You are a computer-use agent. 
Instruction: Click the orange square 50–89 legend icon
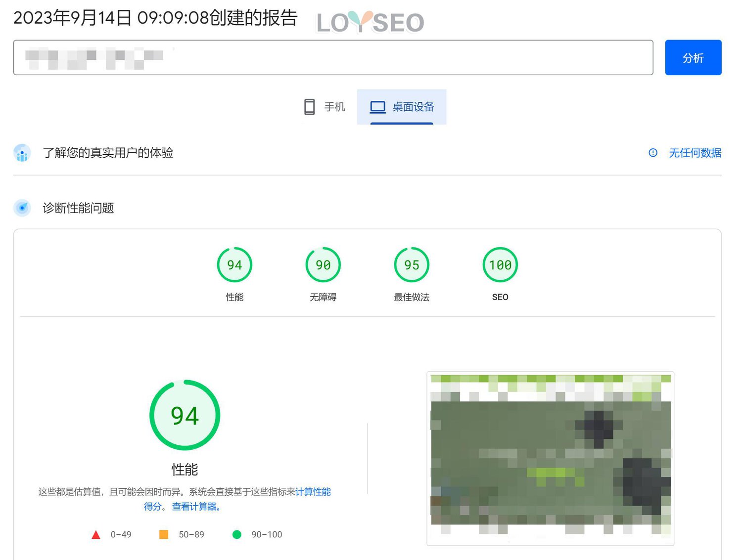(164, 534)
